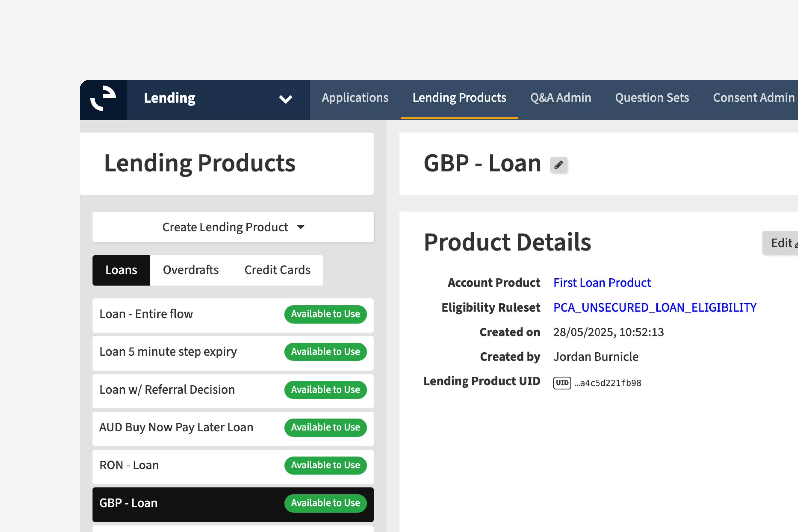Show the Credit Cards product list
Screen dimensions: 798x532
[x=277, y=270]
